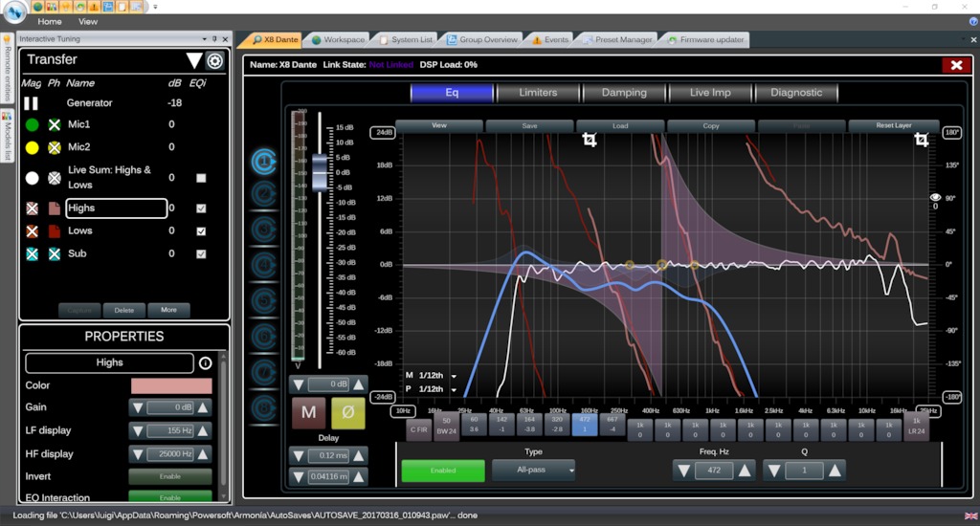Screen dimensions: 980x526
Task: Expand the Transfer triangle dropdown
Action: (x=193, y=60)
